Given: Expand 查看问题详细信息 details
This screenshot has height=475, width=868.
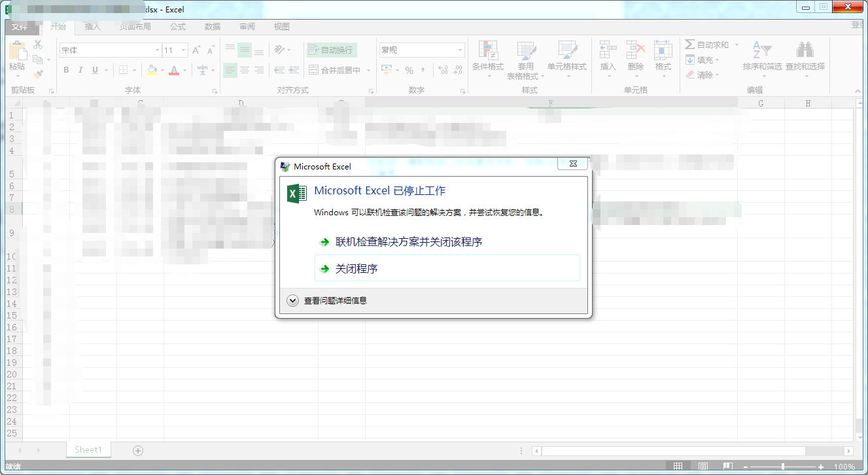Looking at the screenshot, I should [327, 300].
